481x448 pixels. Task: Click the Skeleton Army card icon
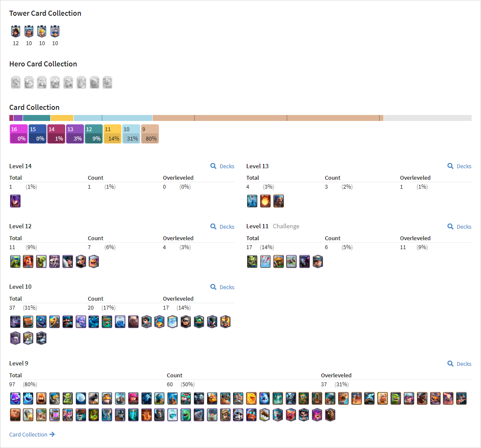pyautogui.click(x=55, y=261)
